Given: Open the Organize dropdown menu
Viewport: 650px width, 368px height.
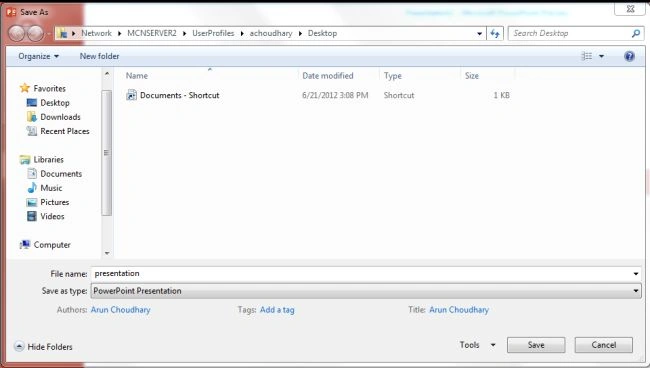Looking at the screenshot, I should (x=38, y=56).
